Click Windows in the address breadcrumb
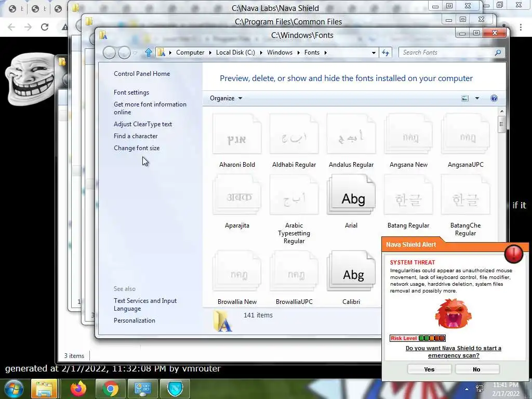This screenshot has width=532, height=399. (280, 52)
